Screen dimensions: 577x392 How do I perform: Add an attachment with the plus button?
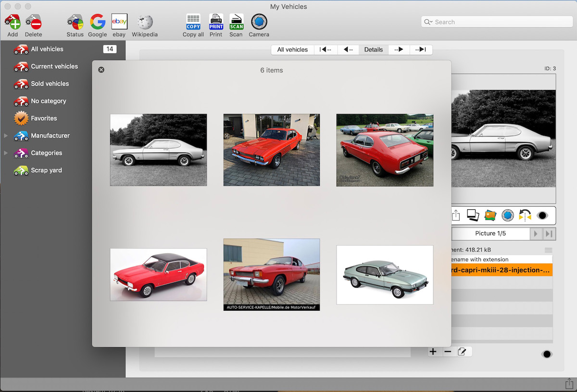pyautogui.click(x=433, y=352)
